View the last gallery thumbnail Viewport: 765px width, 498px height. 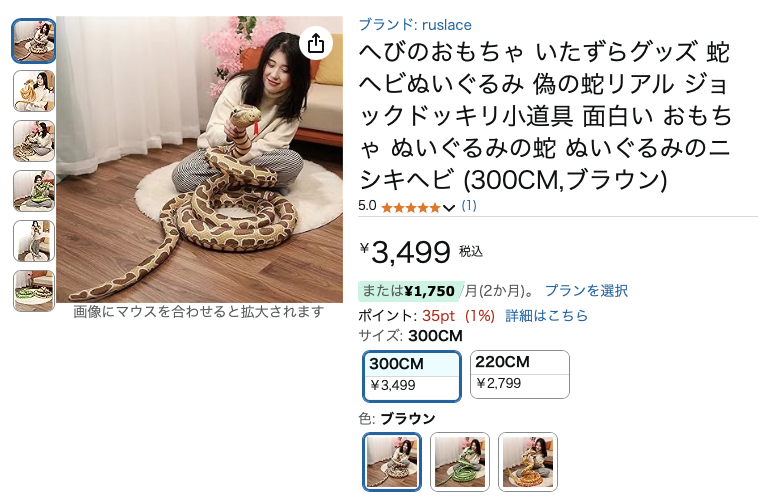click(34, 291)
